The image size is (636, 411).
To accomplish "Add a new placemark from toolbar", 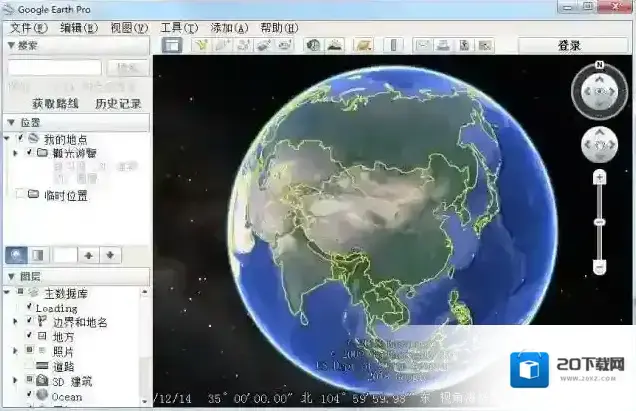I will [x=201, y=45].
